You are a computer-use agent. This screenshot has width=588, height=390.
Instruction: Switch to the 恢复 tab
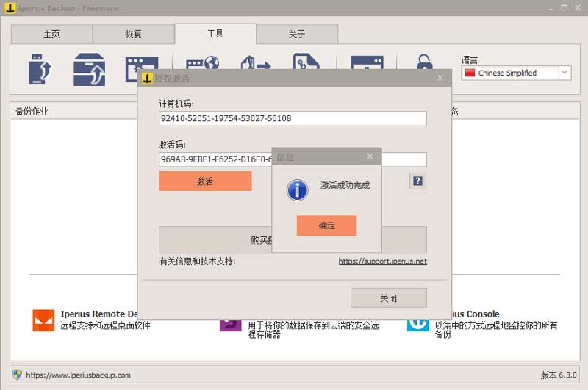[133, 35]
